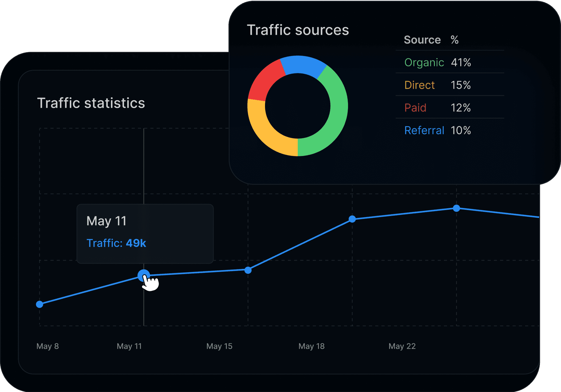Select the data point above May 18
Screen dimensions: 561x392
(352, 219)
